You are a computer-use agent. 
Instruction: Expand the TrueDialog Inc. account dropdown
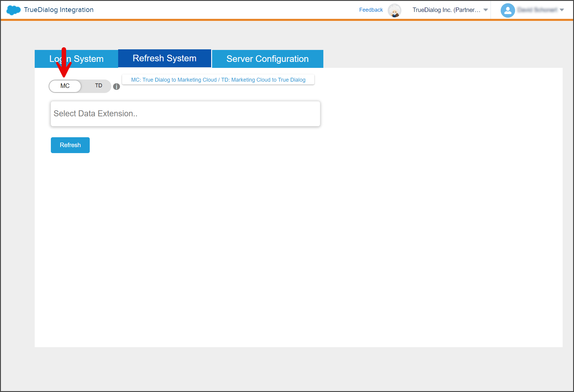pyautogui.click(x=486, y=10)
